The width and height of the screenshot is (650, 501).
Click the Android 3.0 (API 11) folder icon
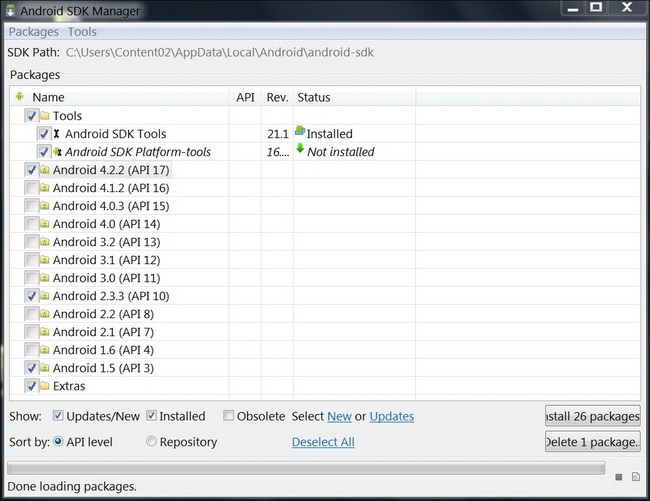pos(44,278)
